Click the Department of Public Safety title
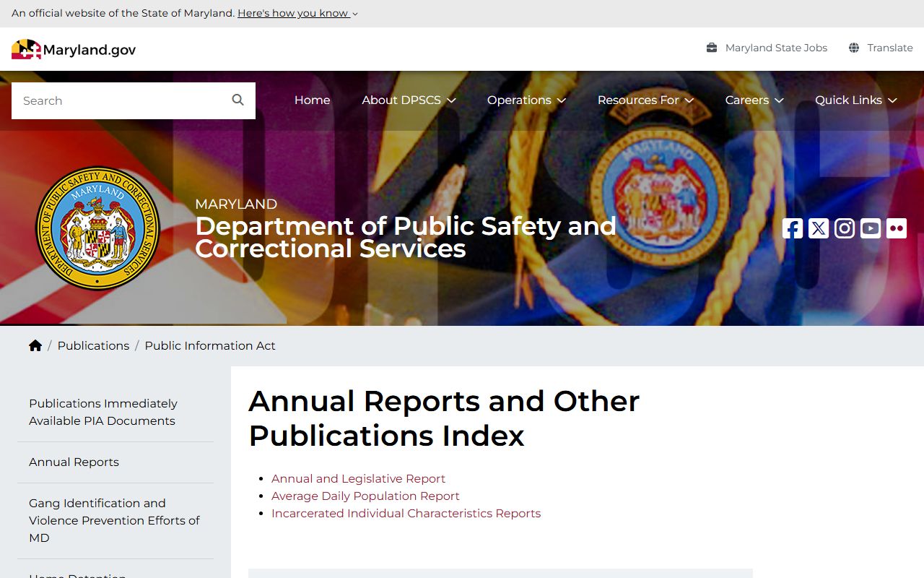924x578 pixels. click(406, 237)
